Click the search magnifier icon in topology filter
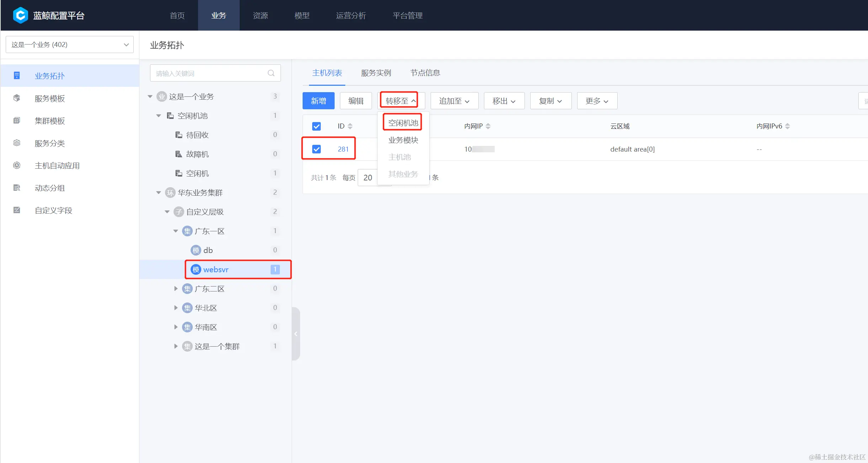The width and height of the screenshot is (868, 463). click(x=271, y=73)
